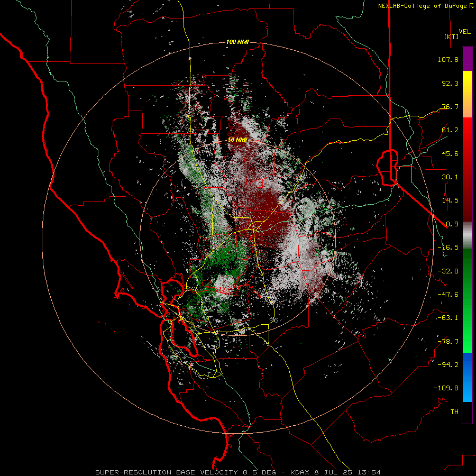Click the gray near-zero segment of color bar
Screen dimensions: 476x476
tap(467, 235)
